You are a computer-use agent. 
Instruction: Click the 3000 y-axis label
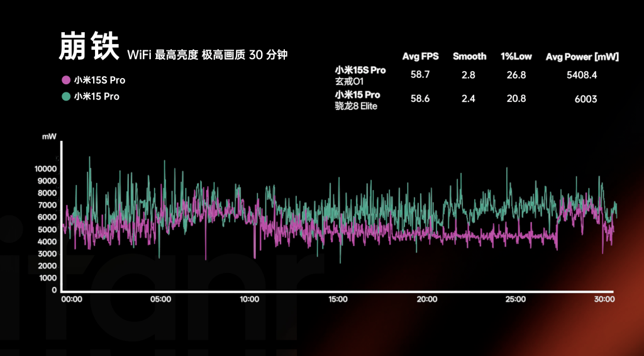click(x=48, y=253)
